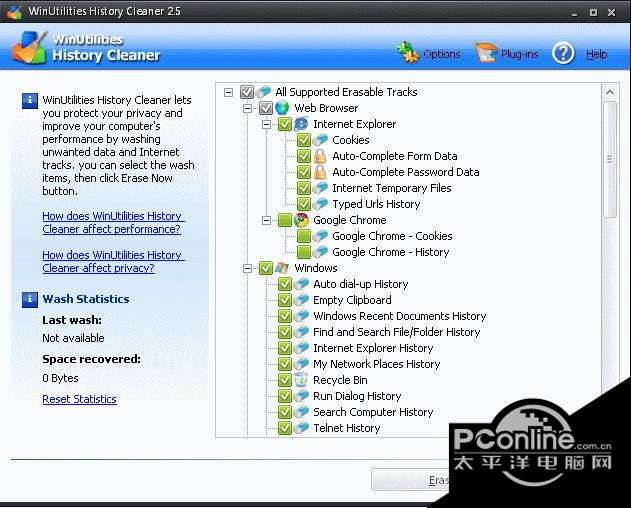Check Google Chrome - Cookies checkbox

pos(303,236)
